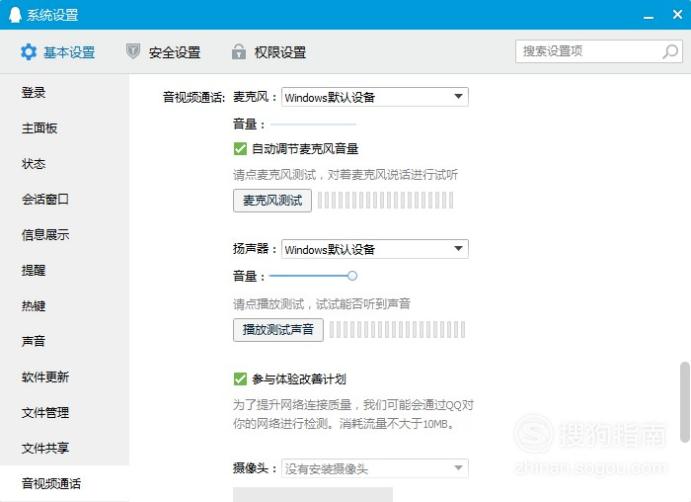Click the lock icon for 权限设置
Image resolution: width=691 pixels, height=502 pixels.
238,52
